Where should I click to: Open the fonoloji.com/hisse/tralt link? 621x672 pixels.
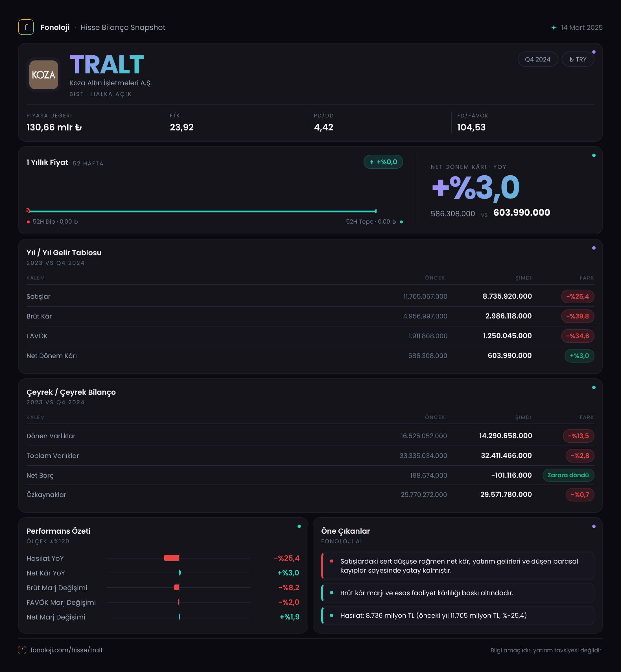pyautogui.click(x=67, y=649)
